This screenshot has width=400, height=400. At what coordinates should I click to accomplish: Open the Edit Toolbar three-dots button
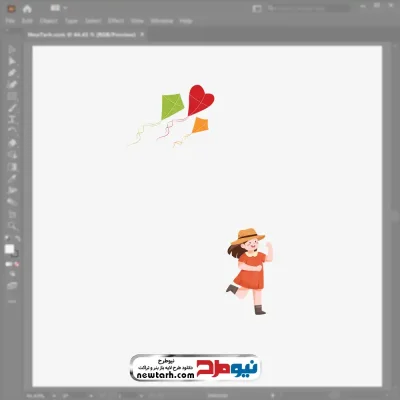click(12, 301)
